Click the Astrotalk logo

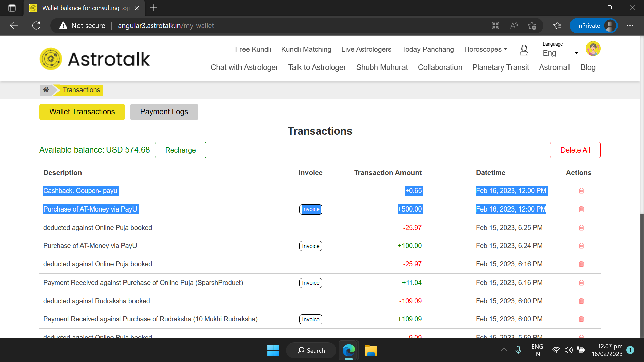[95, 59]
